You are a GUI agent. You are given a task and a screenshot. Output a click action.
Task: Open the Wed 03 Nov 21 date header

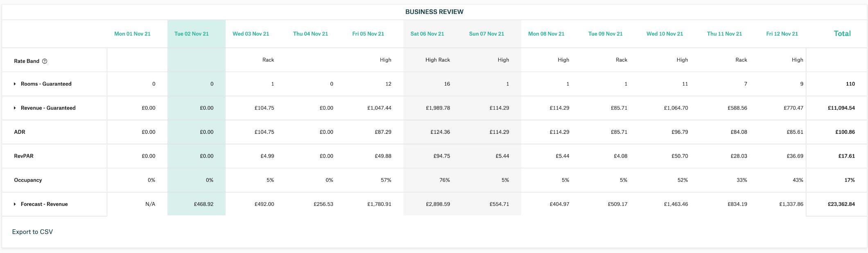click(251, 34)
